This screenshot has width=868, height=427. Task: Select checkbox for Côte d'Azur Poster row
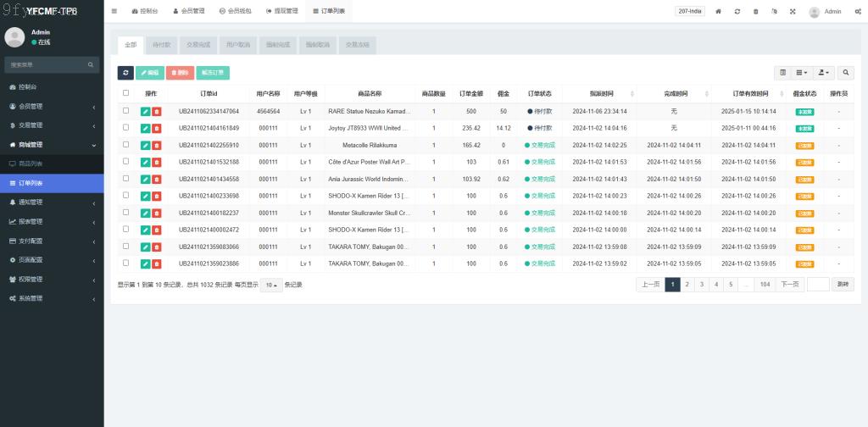pos(126,162)
